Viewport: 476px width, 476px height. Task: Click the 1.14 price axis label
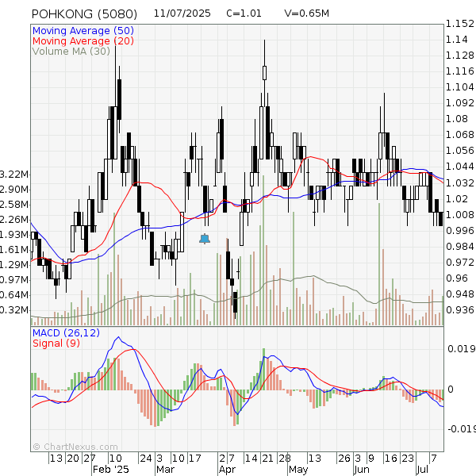click(x=457, y=40)
